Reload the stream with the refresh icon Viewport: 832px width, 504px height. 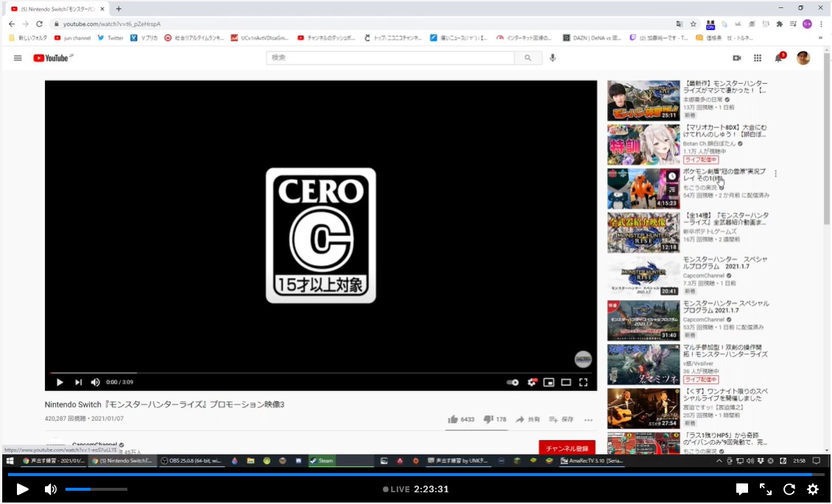pos(789,489)
